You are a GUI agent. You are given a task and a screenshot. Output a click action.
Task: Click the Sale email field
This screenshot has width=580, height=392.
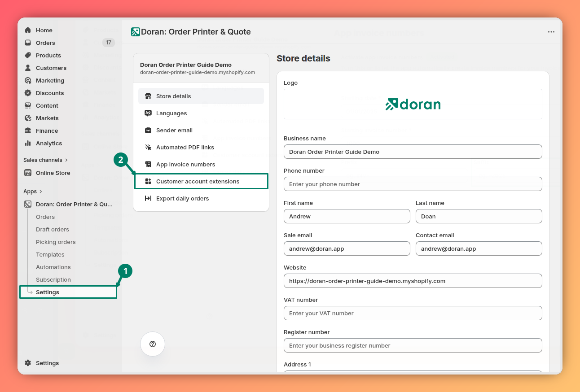[x=347, y=248]
